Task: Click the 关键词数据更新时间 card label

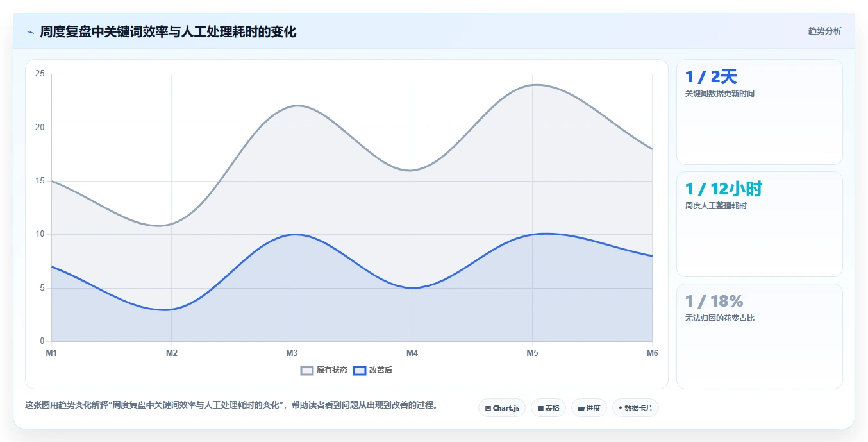Action: coord(720,94)
